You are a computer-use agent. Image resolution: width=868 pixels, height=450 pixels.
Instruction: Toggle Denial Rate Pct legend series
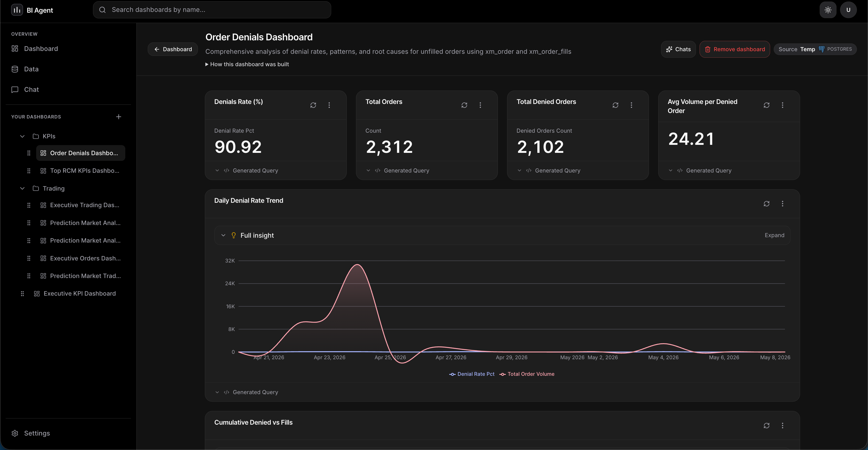[x=472, y=374]
